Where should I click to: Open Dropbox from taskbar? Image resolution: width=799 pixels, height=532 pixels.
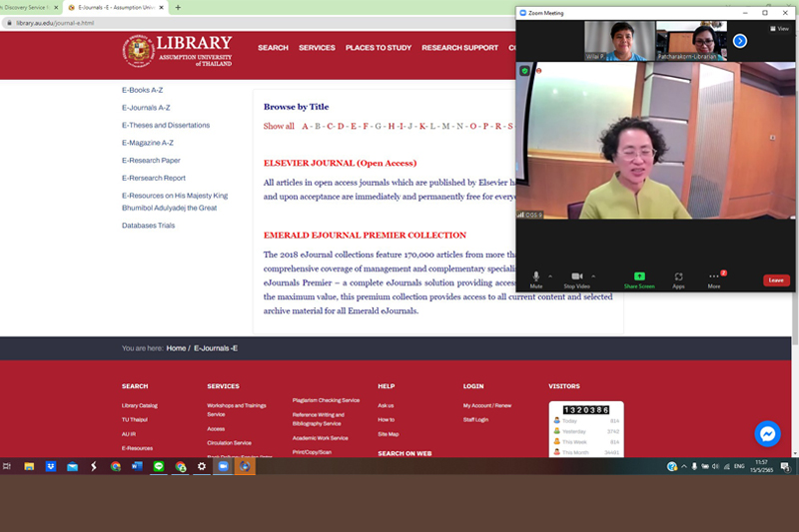pos(51,466)
